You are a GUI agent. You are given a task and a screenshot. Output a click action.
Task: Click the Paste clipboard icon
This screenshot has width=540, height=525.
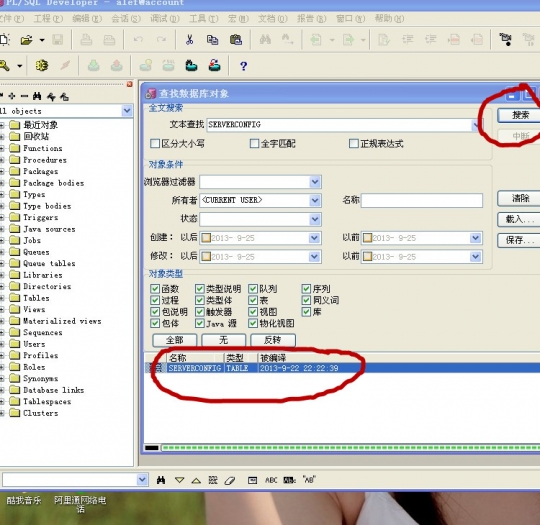click(x=236, y=40)
